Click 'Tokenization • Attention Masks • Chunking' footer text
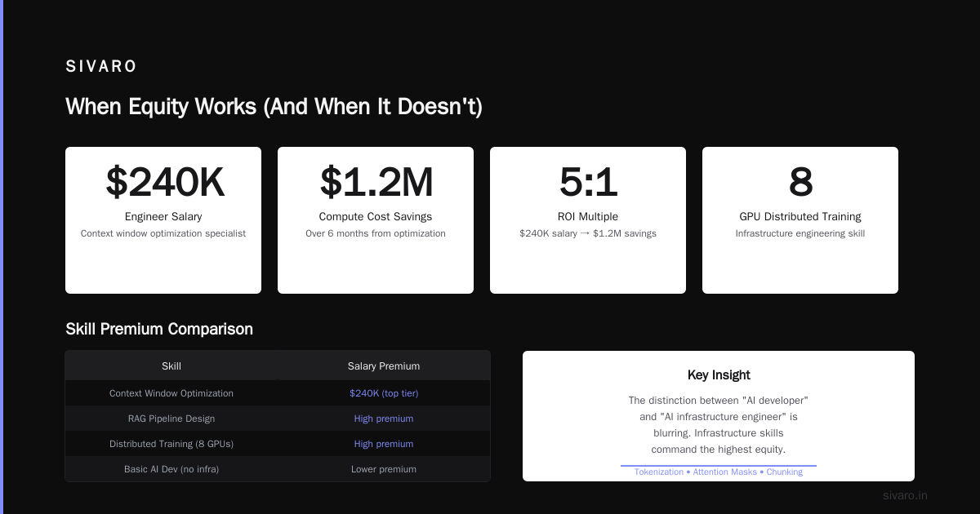The image size is (980, 514). pyautogui.click(x=719, y=472)
